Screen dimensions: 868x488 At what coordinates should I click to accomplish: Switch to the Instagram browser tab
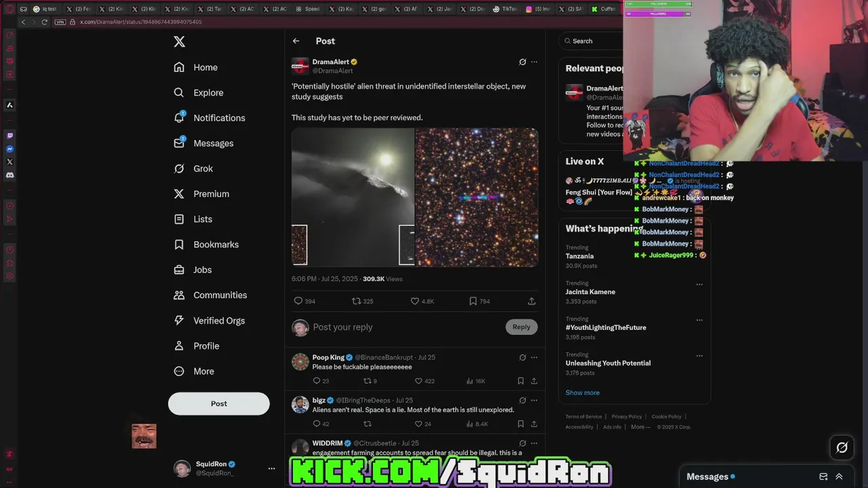coord(538,9)
